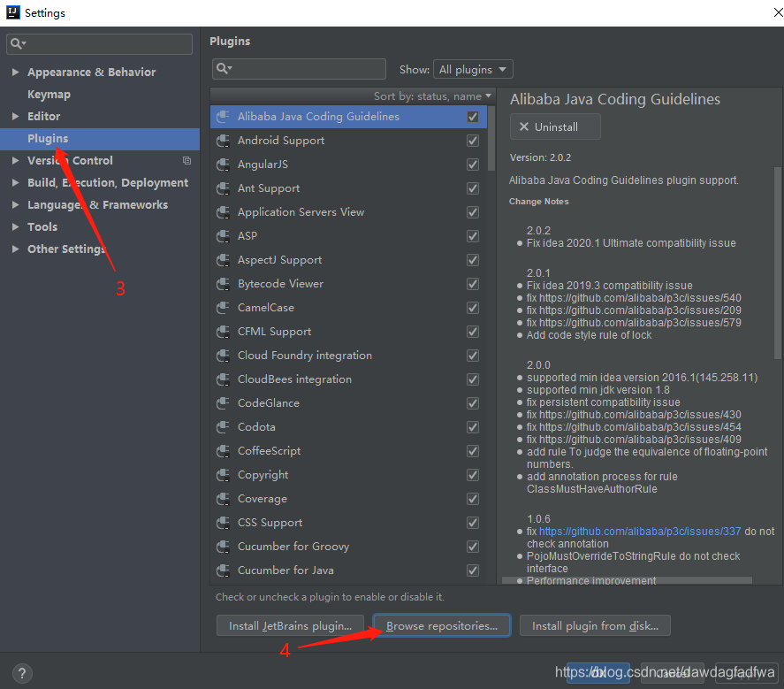Disable the CodeGlance plugin checkbox

click(x=473, y=403)
